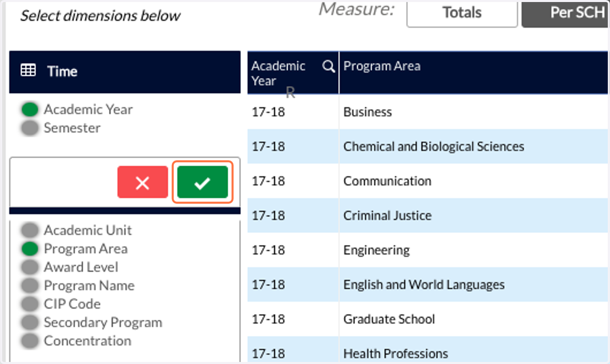This screenshot has width=610, height=364.
Task: Toggle the Program Name dimension
Action: 30,286
